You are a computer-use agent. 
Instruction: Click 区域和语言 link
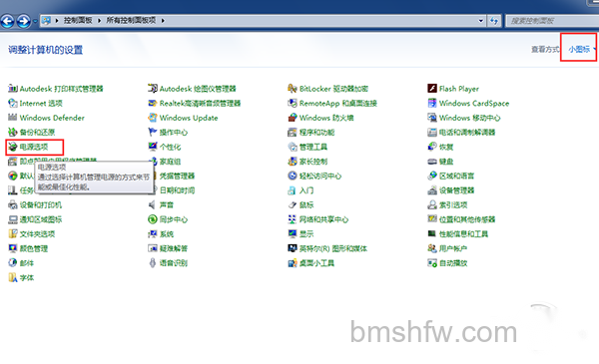[456, 176]
